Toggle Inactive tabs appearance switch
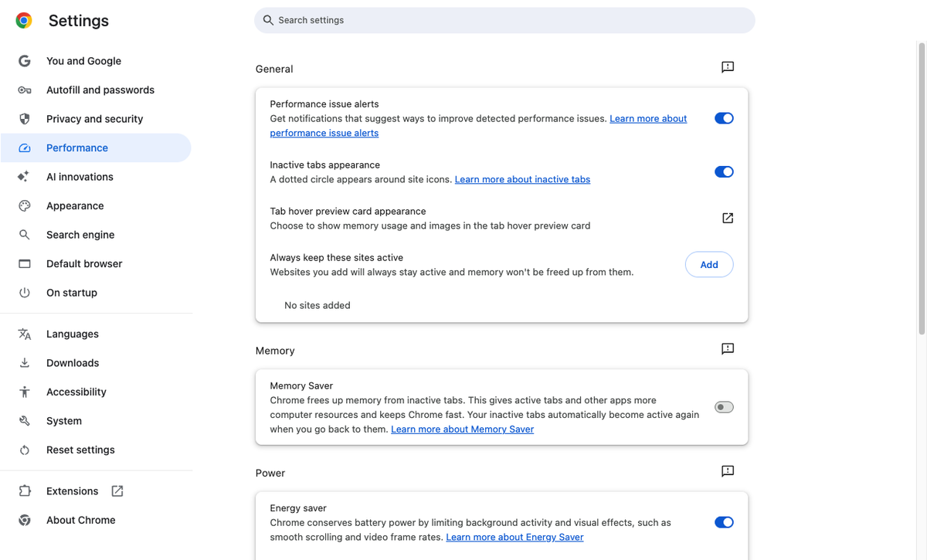 click(x=724, y=171)
